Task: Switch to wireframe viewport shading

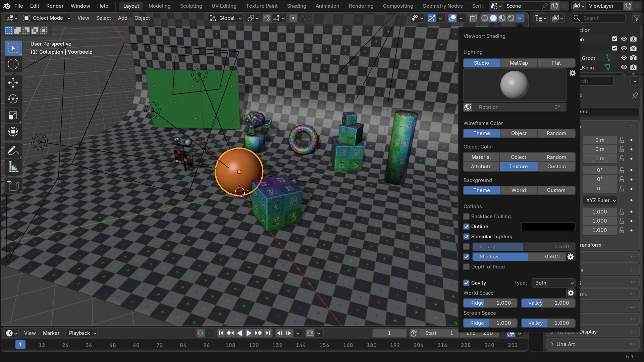Action: coord(484,18)
